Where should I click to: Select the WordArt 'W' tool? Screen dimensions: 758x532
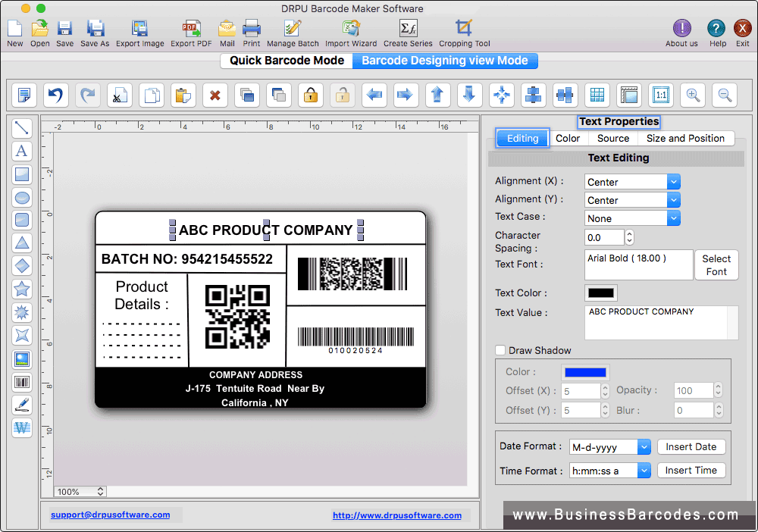coord(22,427)
